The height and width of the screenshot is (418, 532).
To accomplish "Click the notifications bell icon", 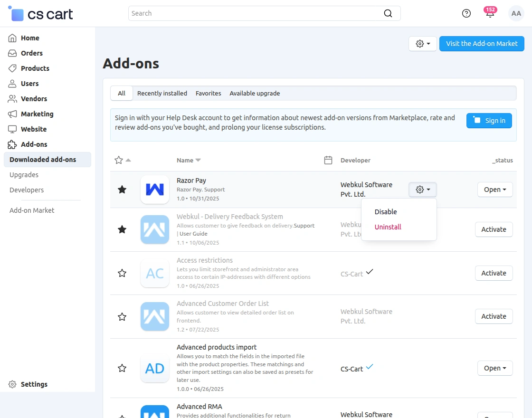I will (x=490, y=13).
